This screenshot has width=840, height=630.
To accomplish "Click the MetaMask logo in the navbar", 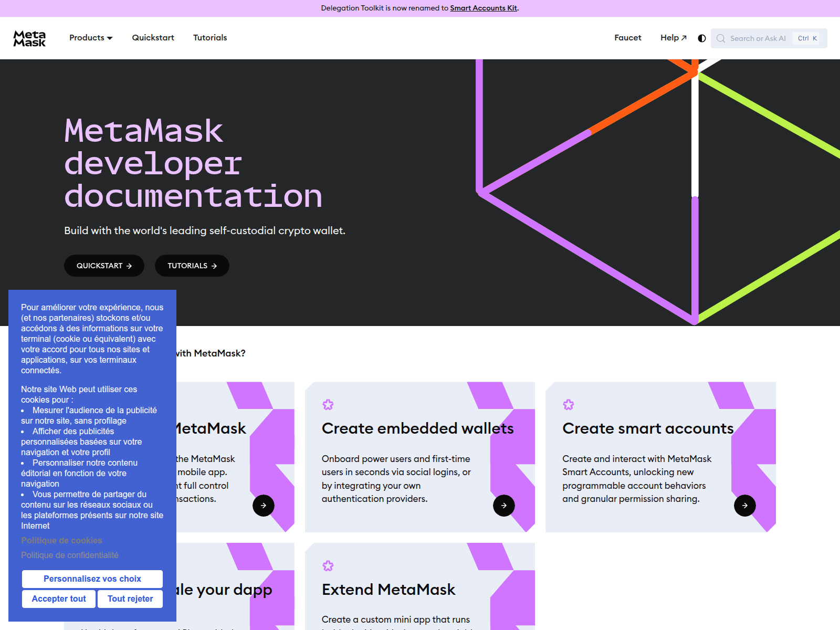I will 29,38.
